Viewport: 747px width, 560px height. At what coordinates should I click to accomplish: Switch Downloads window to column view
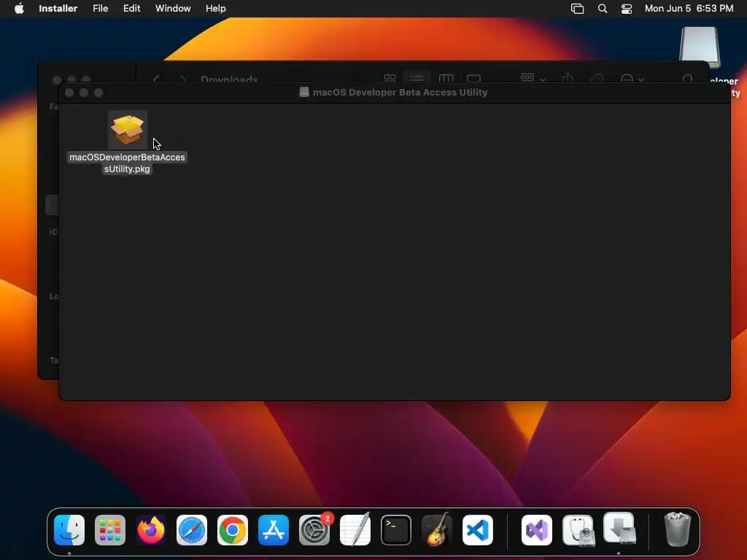(446, 77)
